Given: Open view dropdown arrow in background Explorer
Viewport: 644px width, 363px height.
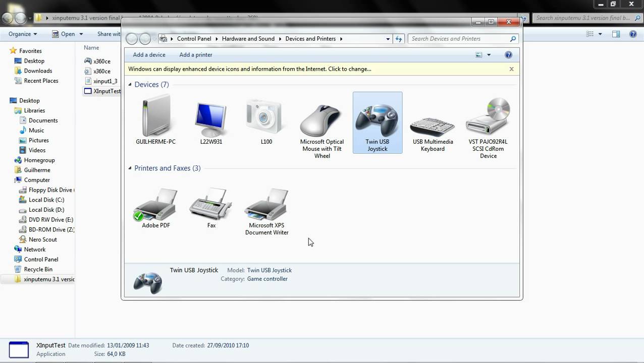Looking at the screenshot, I should point(600,34).
